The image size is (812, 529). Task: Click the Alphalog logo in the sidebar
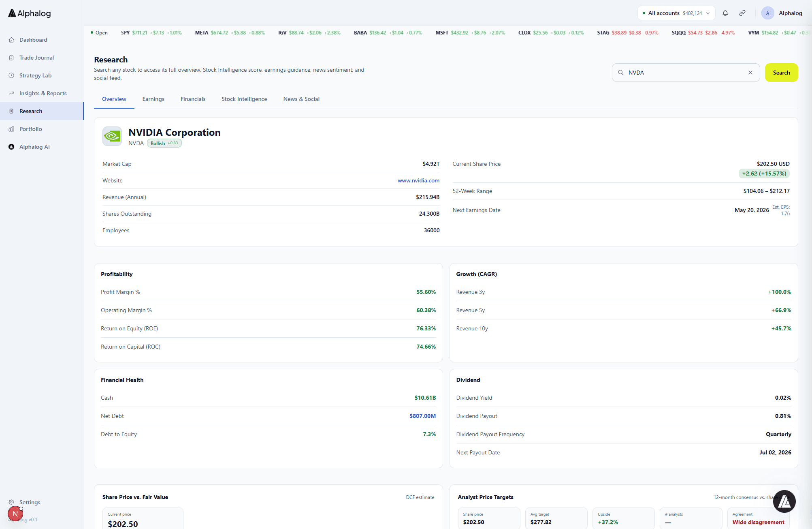point(30,13)
